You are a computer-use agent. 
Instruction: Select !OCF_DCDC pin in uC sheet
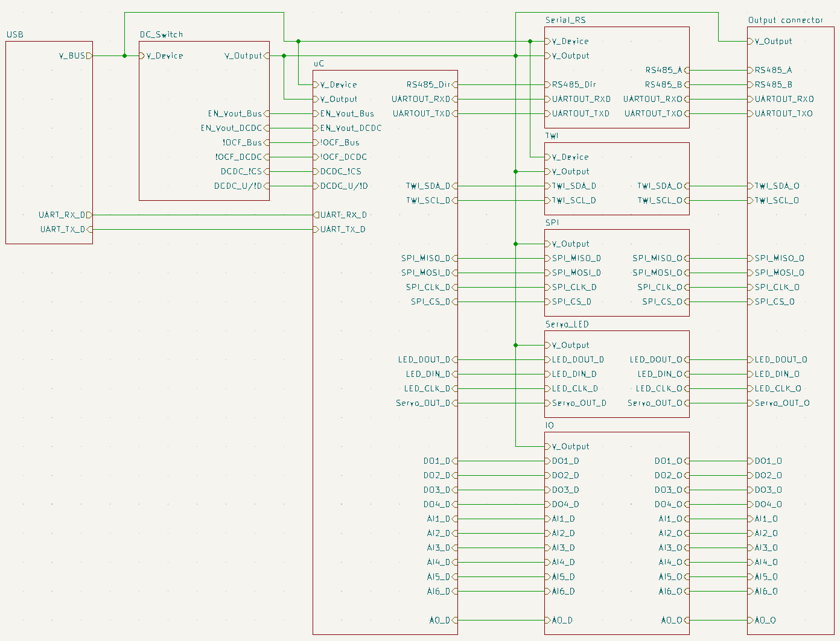340,157
